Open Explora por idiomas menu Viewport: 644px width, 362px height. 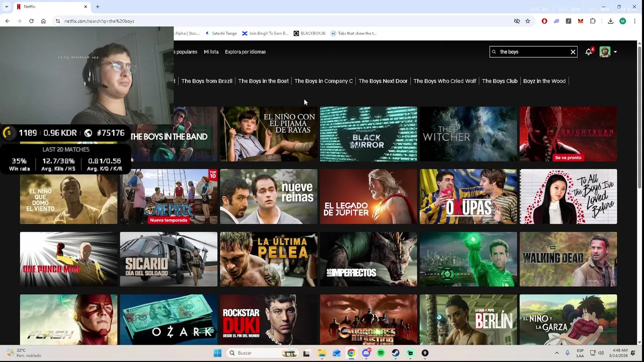pyautogui.click(x=245, y=52)
